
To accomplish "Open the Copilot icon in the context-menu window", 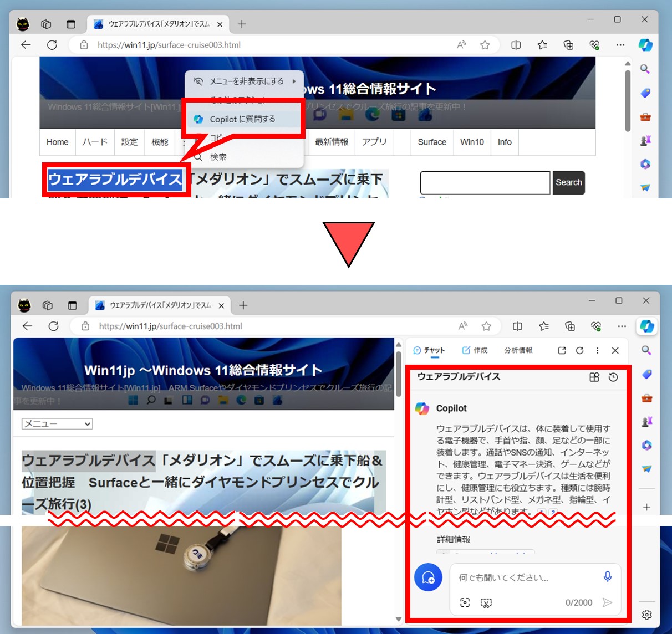I will coord(645,45).
